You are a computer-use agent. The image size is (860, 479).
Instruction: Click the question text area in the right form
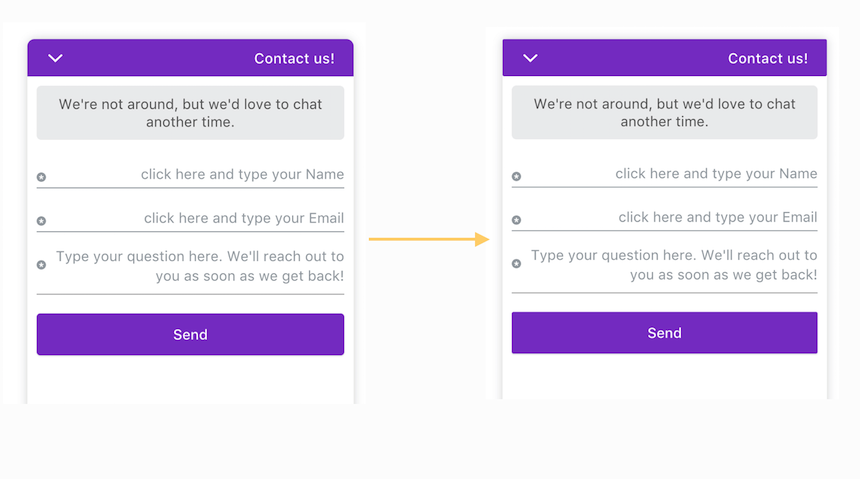point(672,265)
